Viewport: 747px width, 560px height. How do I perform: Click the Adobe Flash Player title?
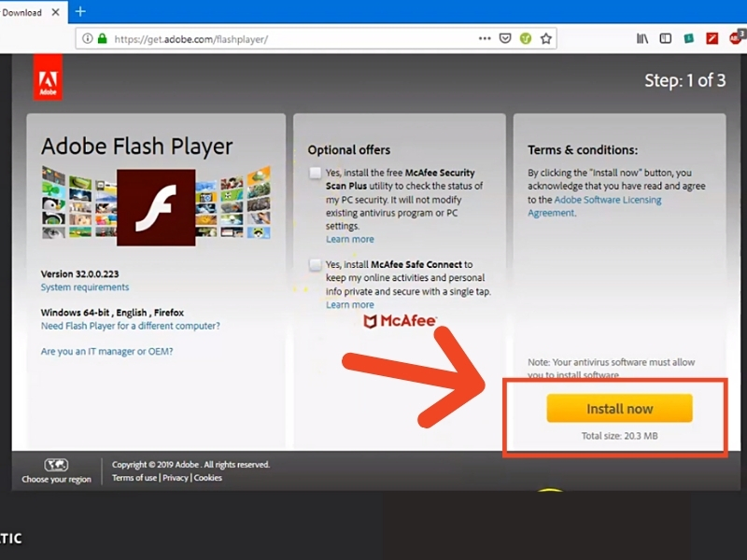136,147
